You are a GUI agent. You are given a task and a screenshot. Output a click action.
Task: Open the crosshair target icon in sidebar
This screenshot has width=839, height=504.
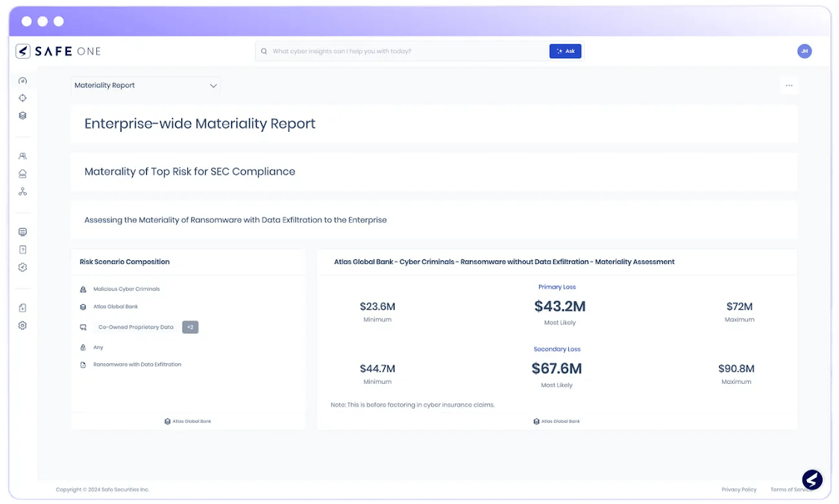pyautogui.click(x=22, y=98)
